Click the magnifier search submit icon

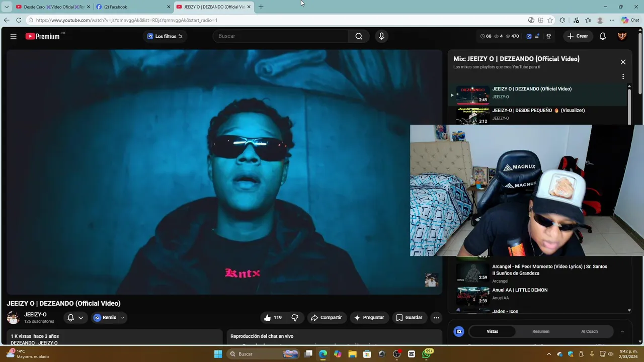click(359, 36)
